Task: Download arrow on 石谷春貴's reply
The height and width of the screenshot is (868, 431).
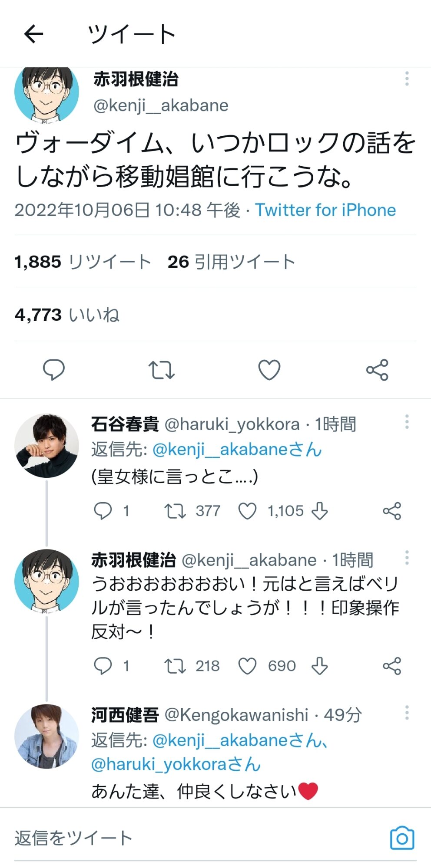Action: point(320,511)
